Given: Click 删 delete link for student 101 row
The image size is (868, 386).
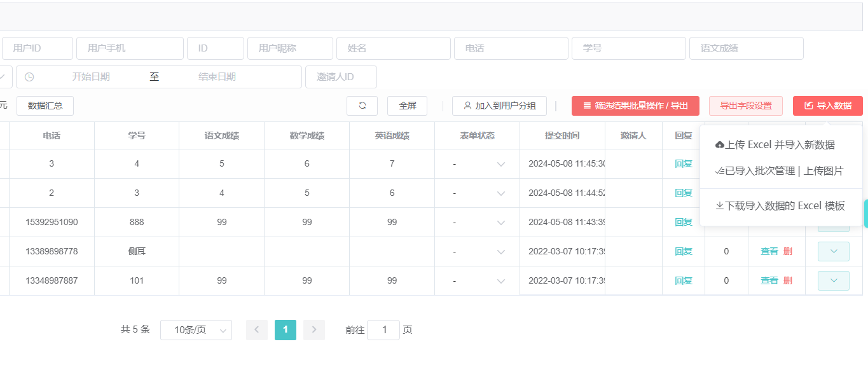Looking at the screenshot, I should tap(788, 280).
